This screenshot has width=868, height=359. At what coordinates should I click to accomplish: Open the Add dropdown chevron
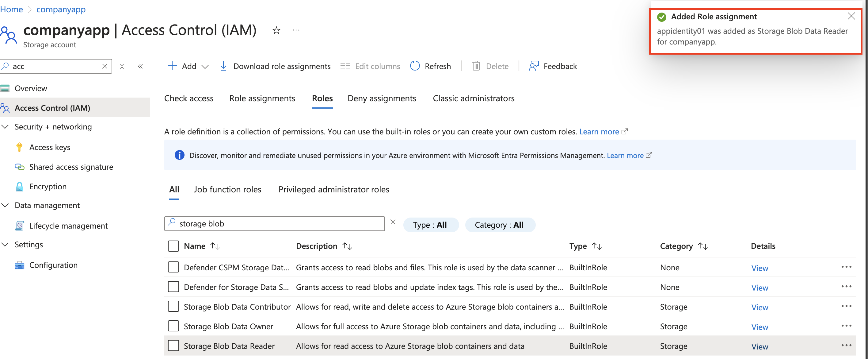pos(205,67)
